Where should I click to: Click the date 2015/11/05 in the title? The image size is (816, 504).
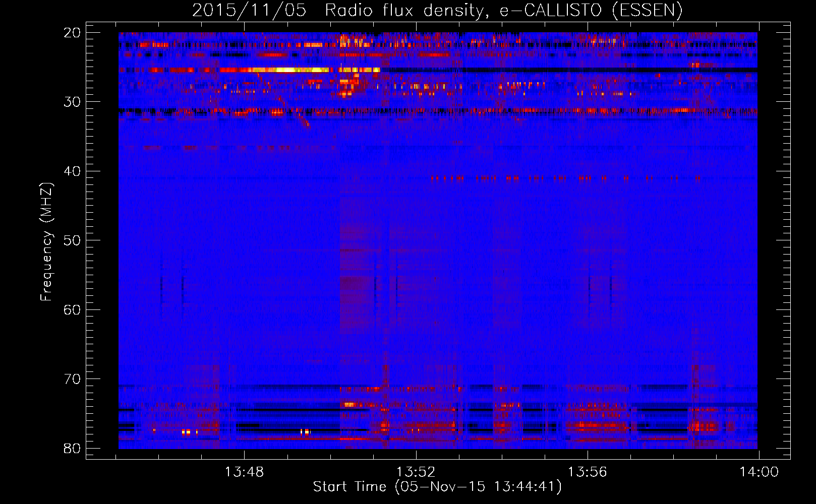click(x=249, y=11)
